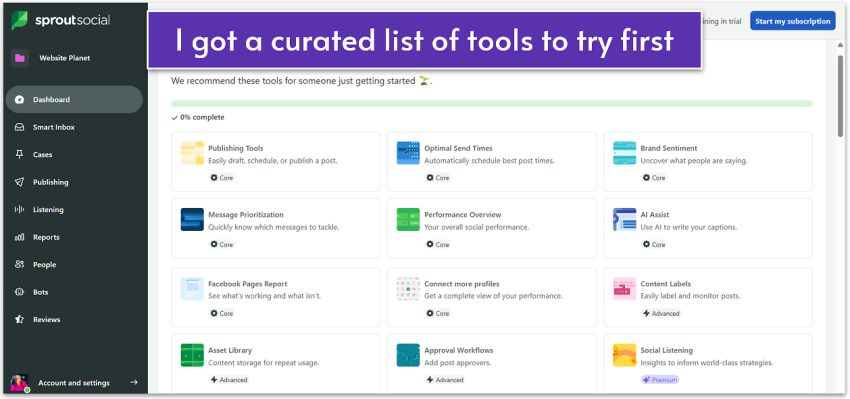Click the arrow next to Account and settings
Image resolution: width=850 pixels, height=399 pixels.
134,383
